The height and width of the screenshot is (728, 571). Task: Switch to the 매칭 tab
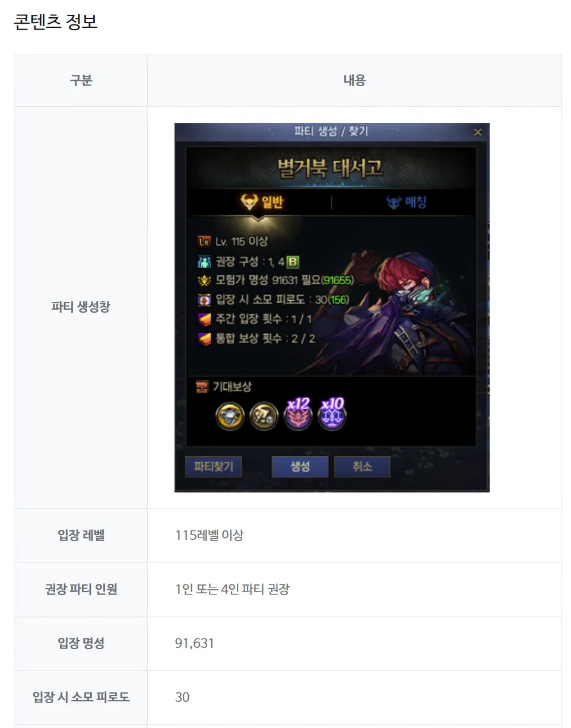[406, 202]
